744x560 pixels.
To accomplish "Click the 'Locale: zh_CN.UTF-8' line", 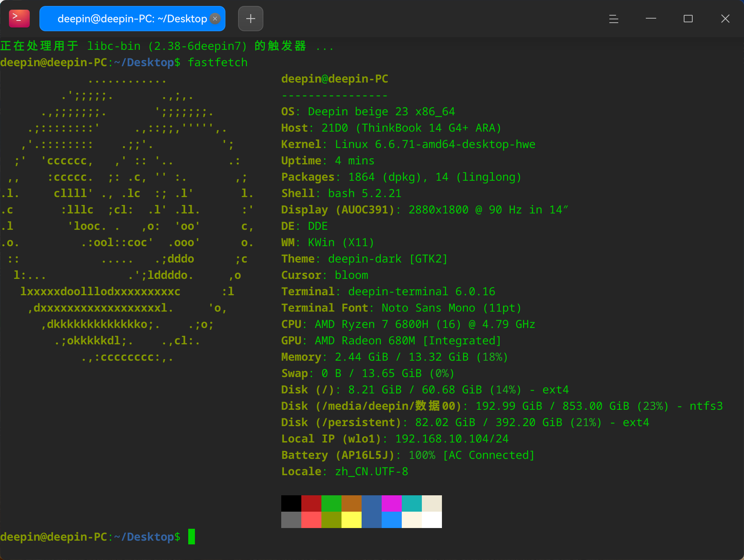I will coord(345,472).
